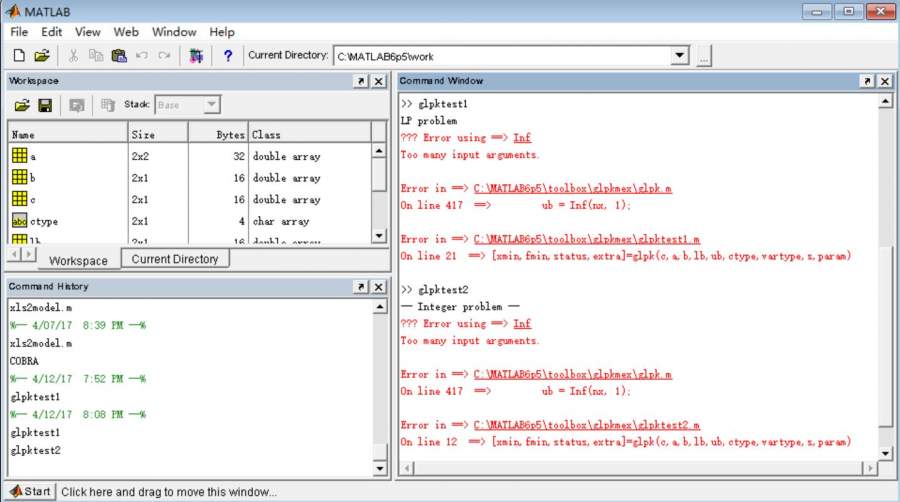Image resolution: width=900 pixels, height=502 pixels.
Task: Close the Command Window panel
Action: 885,81
